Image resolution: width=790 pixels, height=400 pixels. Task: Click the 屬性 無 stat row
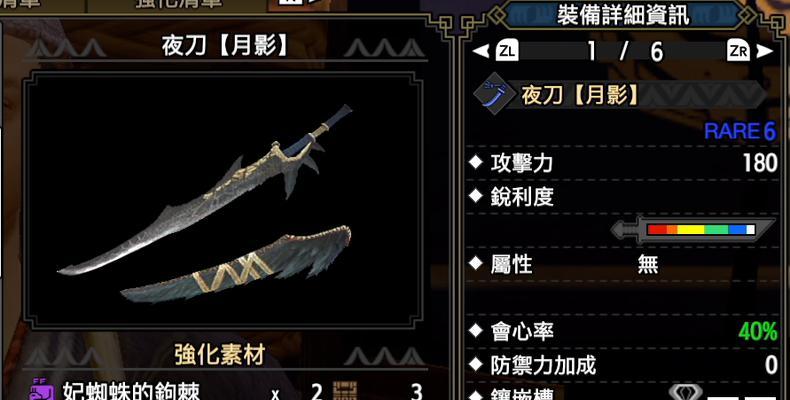click(x=623, y=264)
